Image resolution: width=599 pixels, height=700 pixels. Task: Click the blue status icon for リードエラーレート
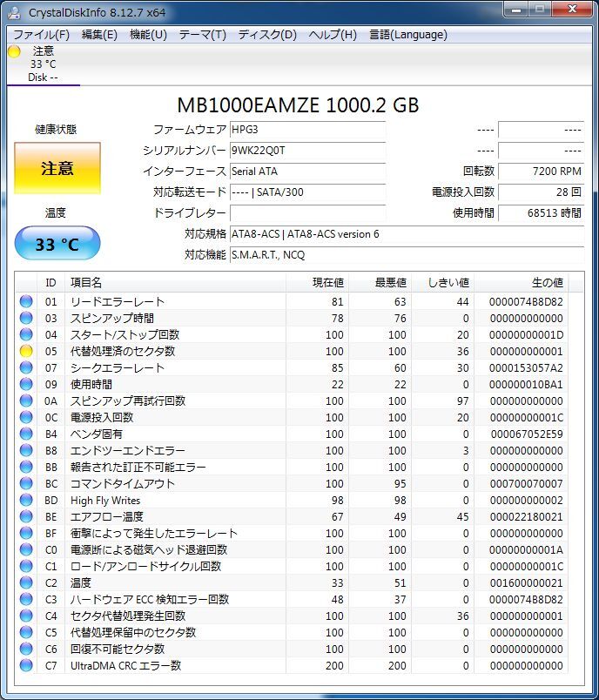point(26,301)
